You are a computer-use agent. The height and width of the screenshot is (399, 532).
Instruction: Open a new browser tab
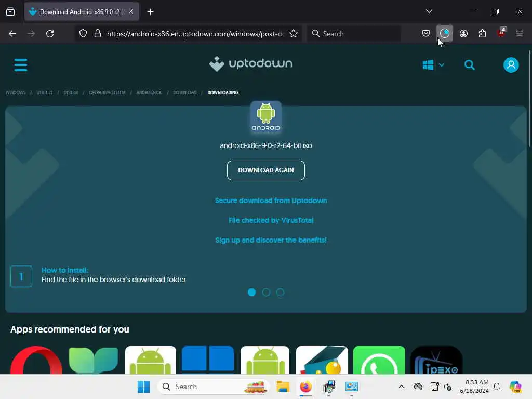point(150,12)
